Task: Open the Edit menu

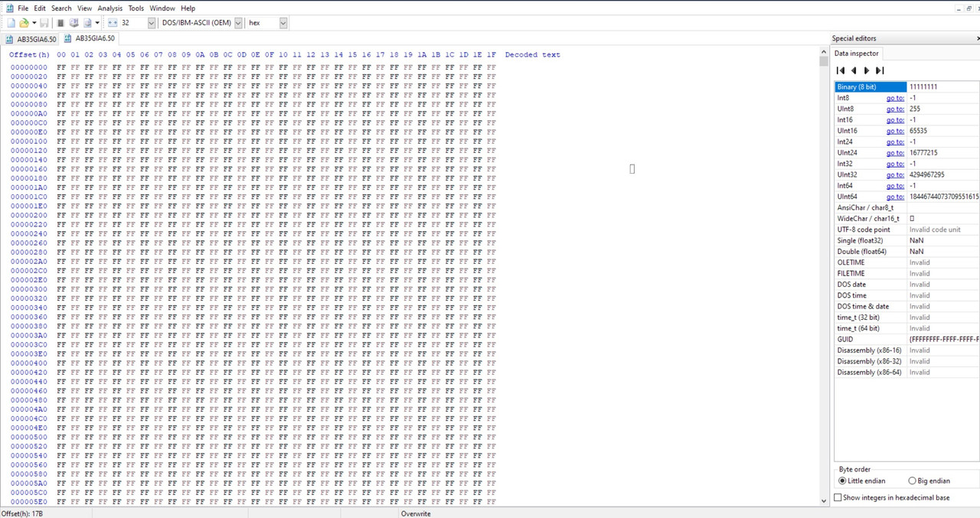Action: point(40,8)
